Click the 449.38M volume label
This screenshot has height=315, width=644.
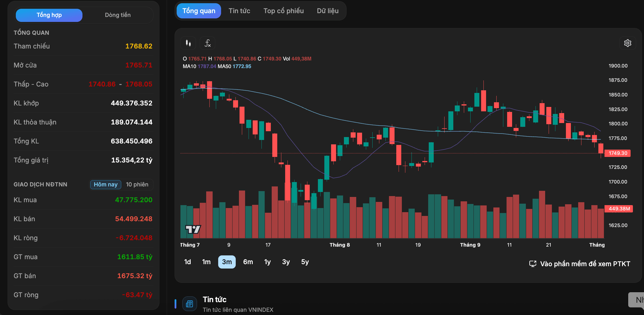(619, 209)
